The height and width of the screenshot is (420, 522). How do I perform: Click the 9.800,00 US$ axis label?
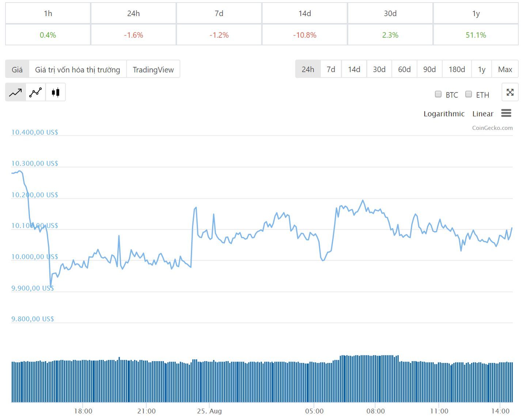(33, 319)
